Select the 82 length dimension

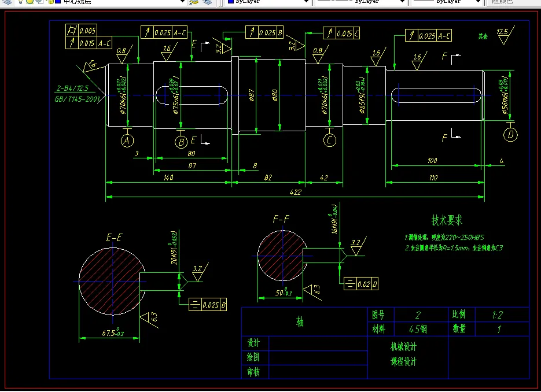pyautogui.click(x=268, y=177)
